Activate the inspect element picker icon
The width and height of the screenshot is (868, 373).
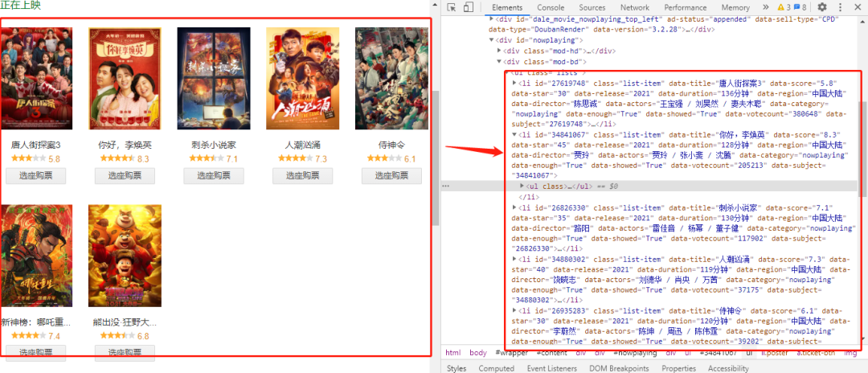pos(452,7)
